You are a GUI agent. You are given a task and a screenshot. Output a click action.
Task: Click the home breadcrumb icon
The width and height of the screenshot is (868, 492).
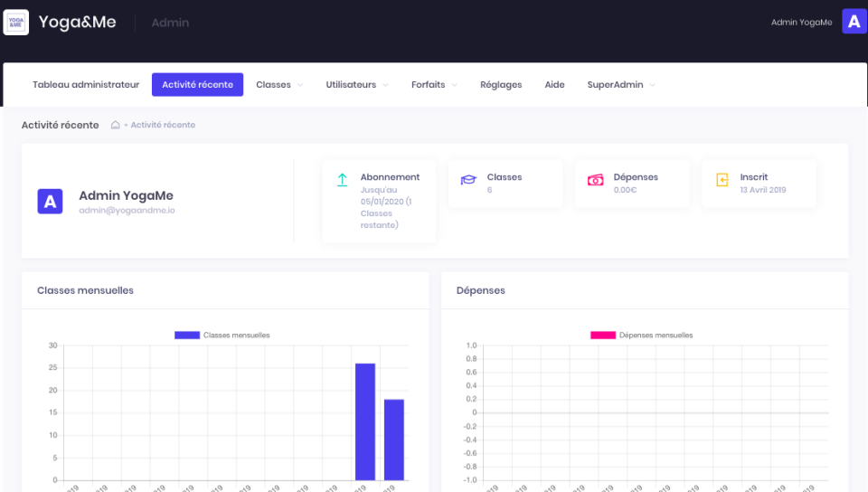click(x=115, y=125)
